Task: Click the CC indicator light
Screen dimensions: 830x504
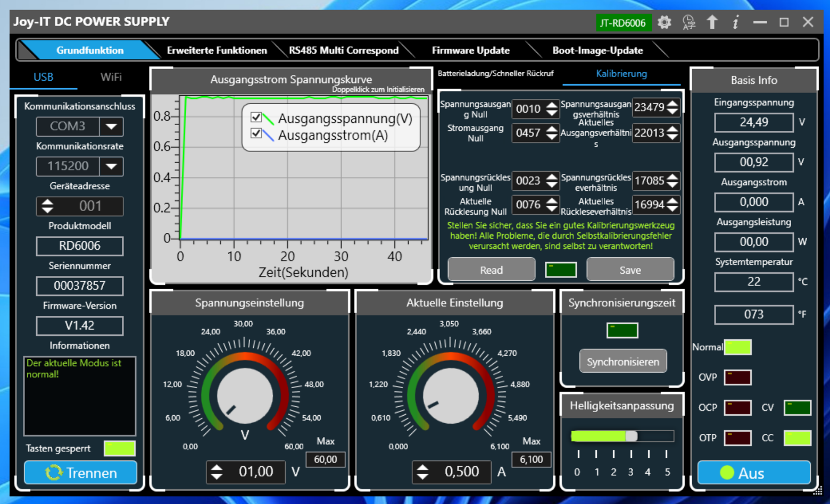Action: pos(798,438)
